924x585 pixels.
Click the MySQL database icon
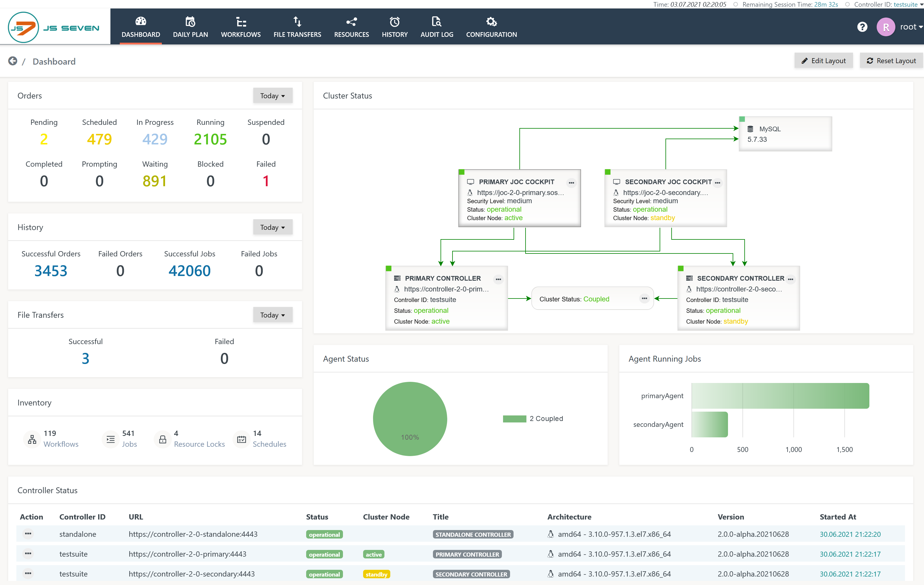750,129
